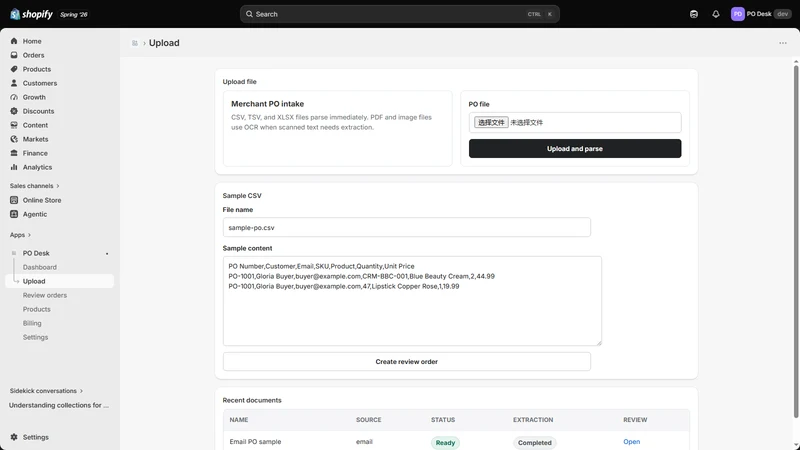Open the Email PO sample review link

631,442
